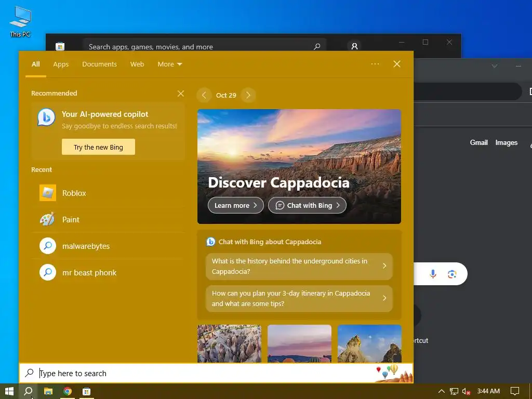Switch to the Web tab
This screenshot has height=399, width=532.
(137, 64)
